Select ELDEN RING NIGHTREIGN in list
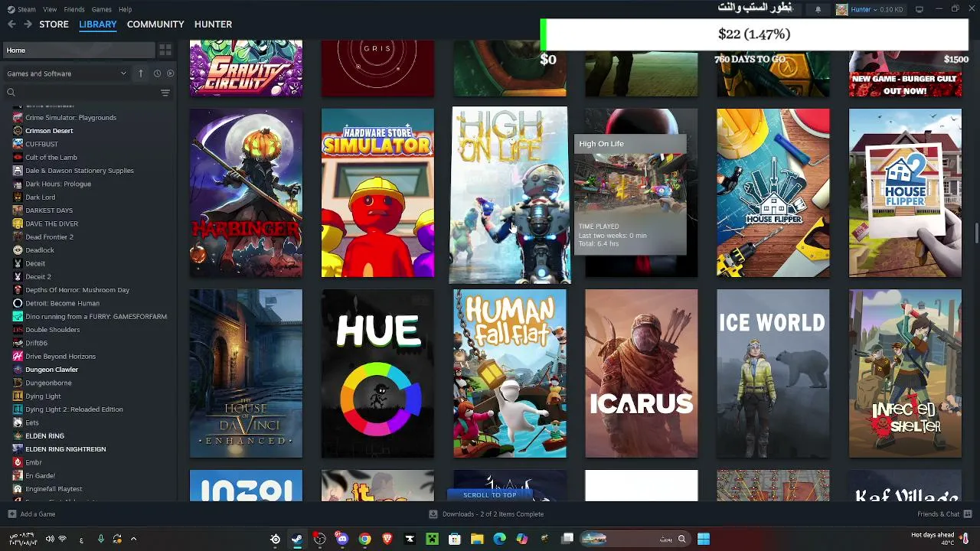The height and width of the screenshot is (551, 980). pyautogui.click(x=66, y=449)
